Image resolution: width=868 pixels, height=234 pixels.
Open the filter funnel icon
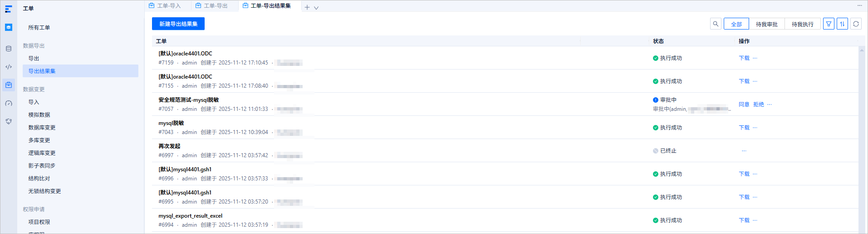coord(829,24)
